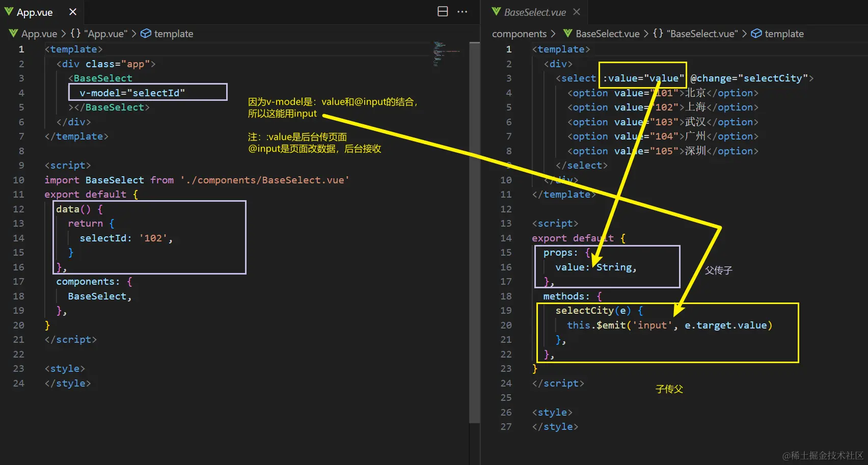Click the closing </script> tag in App.vue
The image size is (868, 465).
click(70, 339)
